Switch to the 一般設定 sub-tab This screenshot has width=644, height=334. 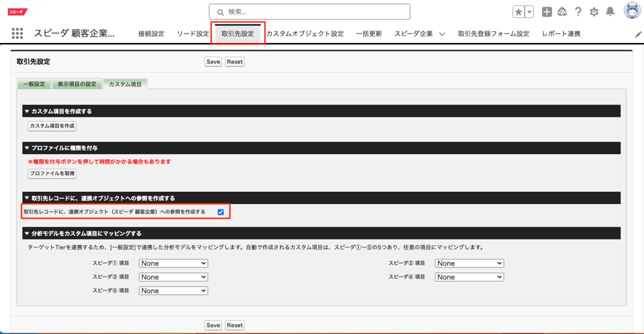pos(34,84)
